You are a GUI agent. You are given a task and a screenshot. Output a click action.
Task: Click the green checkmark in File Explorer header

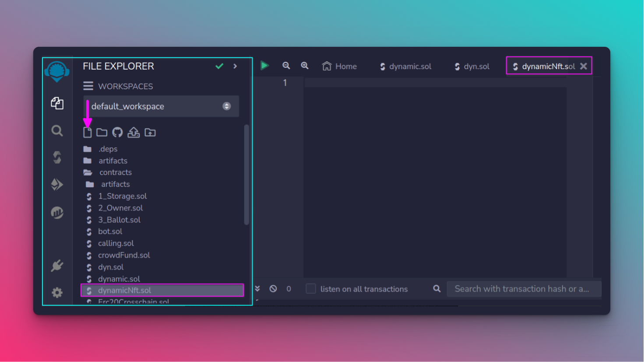[x=219, y=66]
